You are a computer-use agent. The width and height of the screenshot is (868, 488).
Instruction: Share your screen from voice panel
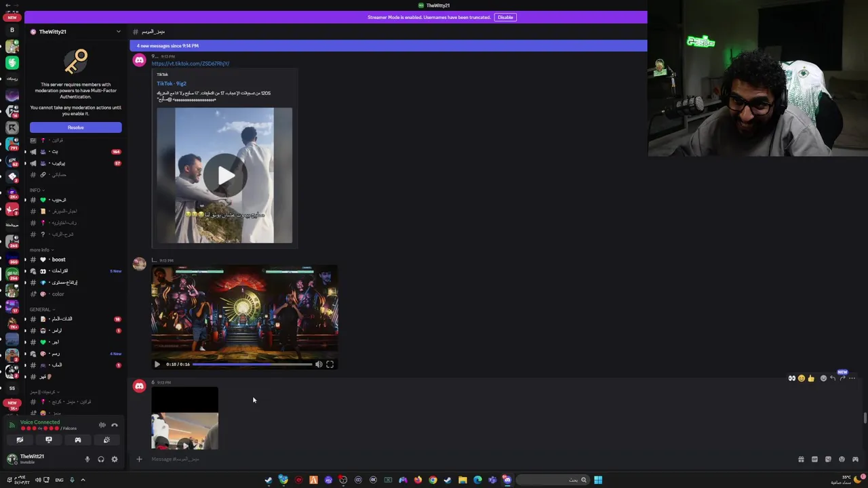point(49,440)
